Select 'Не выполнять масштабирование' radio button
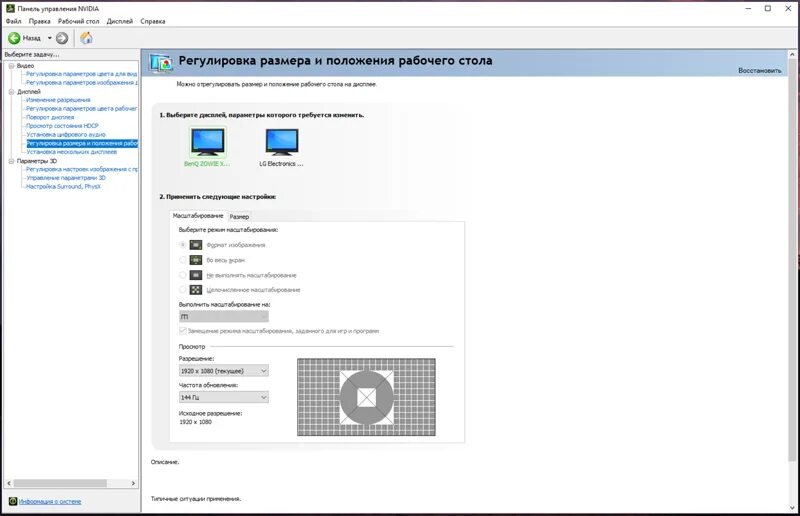Viewport: 800px width, 516px height. [x=183, y=275]
